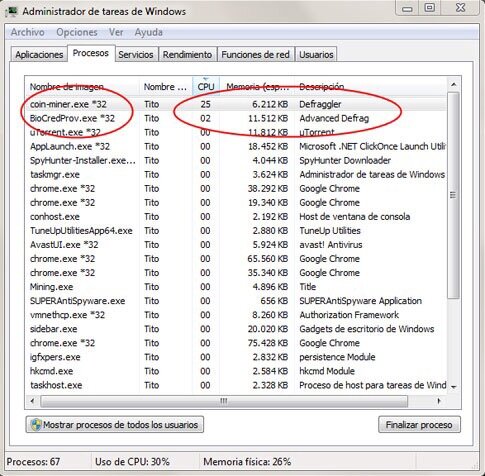The height and width of the screenshot is (476, 485).
Task: Click the vertical scrollbar up arrow
Action: (454, 85)
